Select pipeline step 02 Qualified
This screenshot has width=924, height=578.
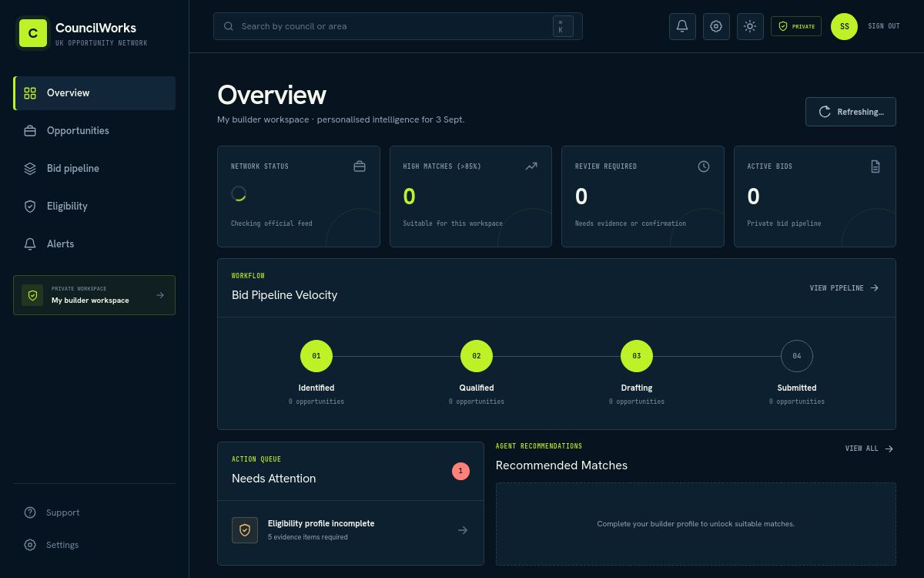click(477, 356)
